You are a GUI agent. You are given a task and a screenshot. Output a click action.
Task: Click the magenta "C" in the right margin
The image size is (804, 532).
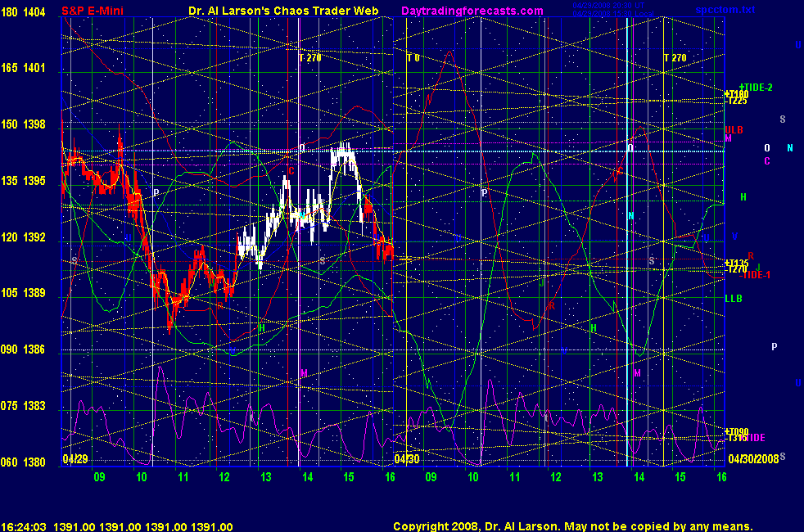(767, 161)
